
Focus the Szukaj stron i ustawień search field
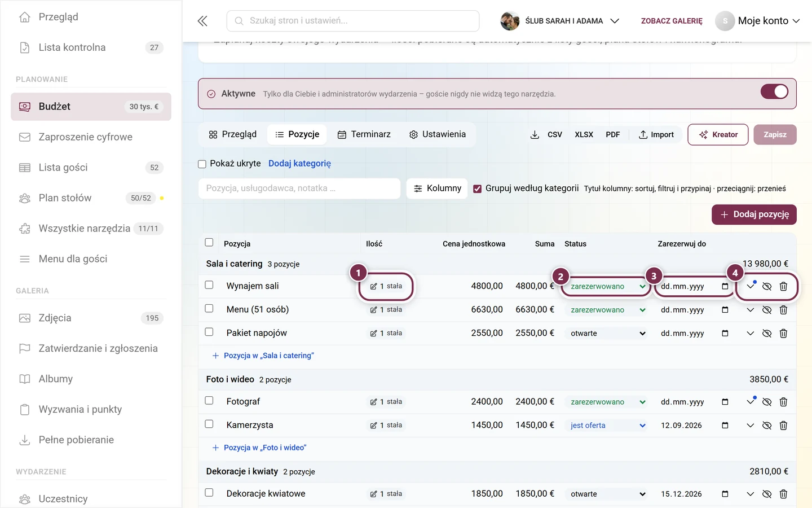point(353,21)
